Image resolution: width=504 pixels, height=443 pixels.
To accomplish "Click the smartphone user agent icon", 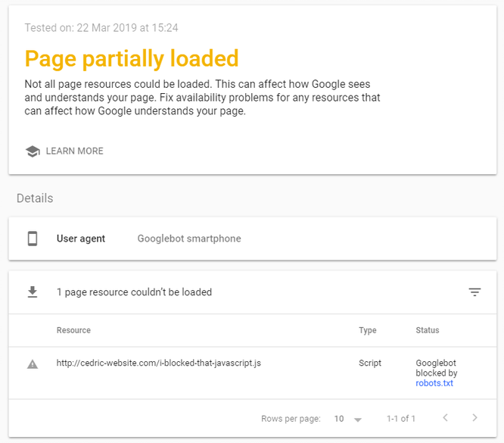I will click(33, 239).
